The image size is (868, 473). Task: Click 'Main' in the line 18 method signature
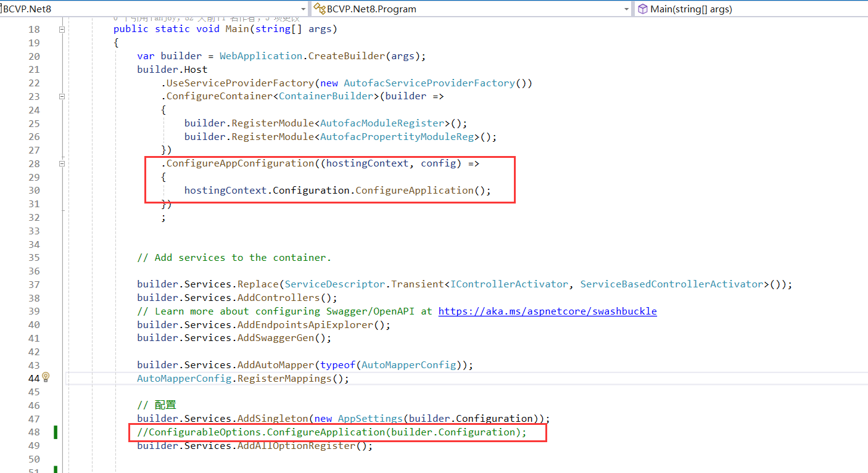pos(238,29)
